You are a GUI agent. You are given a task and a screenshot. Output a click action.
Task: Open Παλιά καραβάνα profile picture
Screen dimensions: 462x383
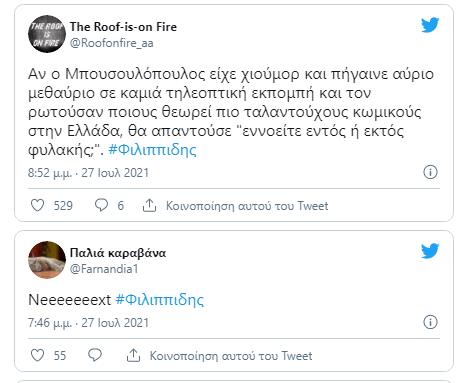point(47,260)
